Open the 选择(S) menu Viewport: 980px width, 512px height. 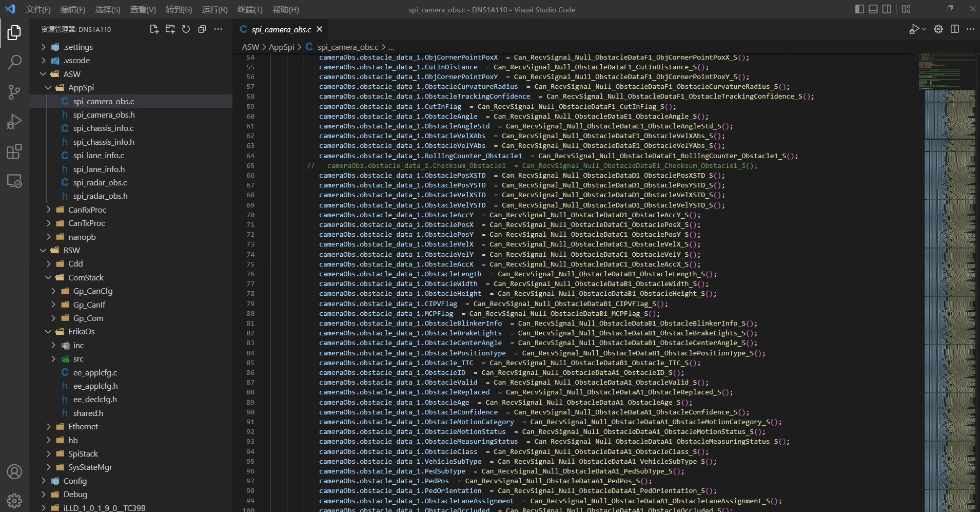(x=108, y=9)
